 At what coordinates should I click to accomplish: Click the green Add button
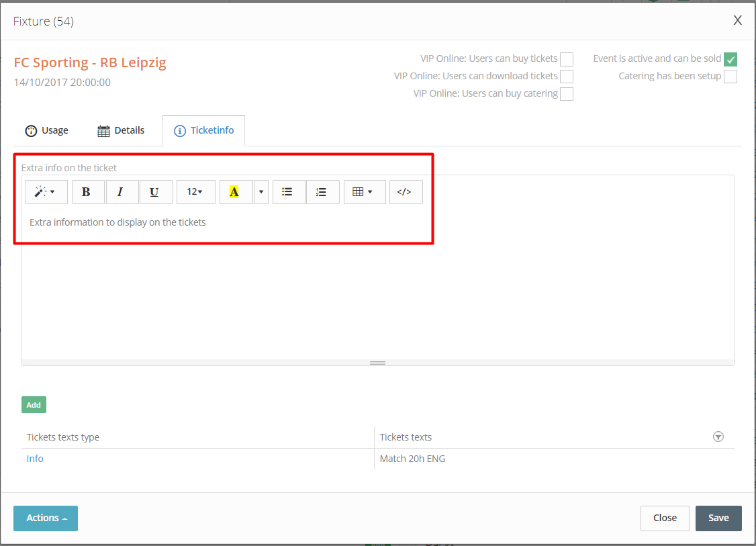click(x=34, y=405)
